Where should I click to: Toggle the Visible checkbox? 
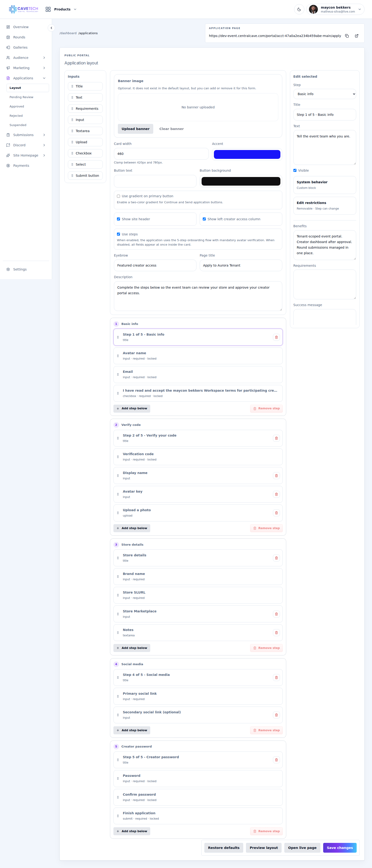coord(295,170)
